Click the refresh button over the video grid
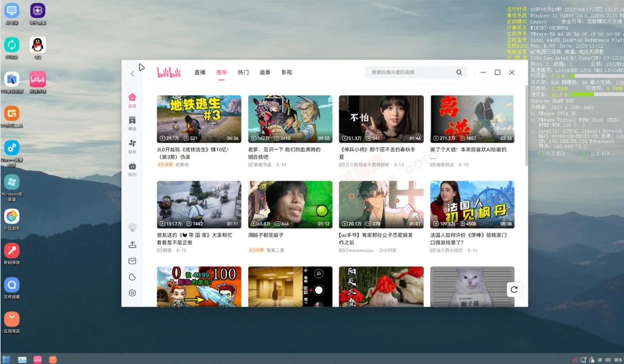This screenshot has width=624, height=364. (514, 290)
